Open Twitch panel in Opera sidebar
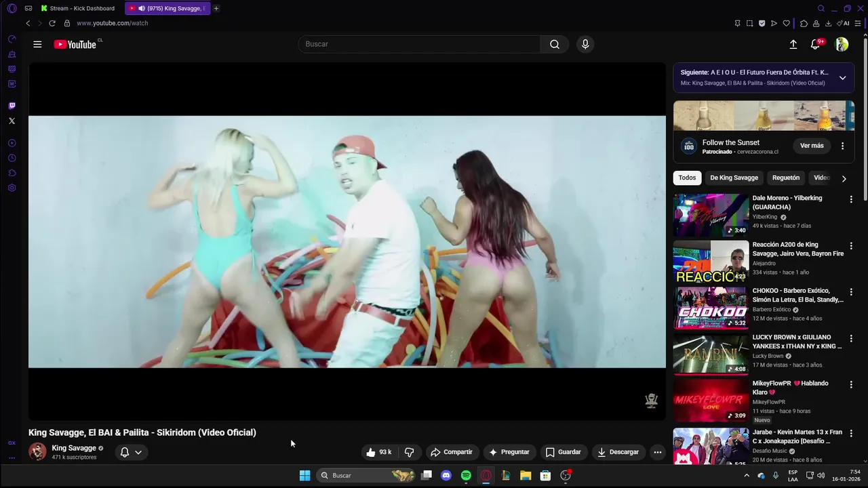Image resolution: width=868 pixels, height=488 pixels. click(12, 106)
